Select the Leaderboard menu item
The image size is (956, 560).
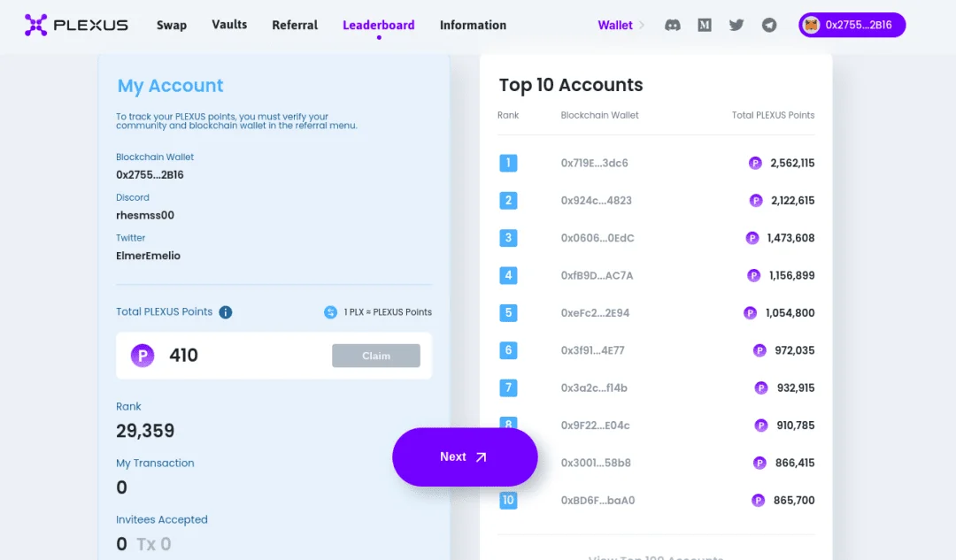(379, 25)
